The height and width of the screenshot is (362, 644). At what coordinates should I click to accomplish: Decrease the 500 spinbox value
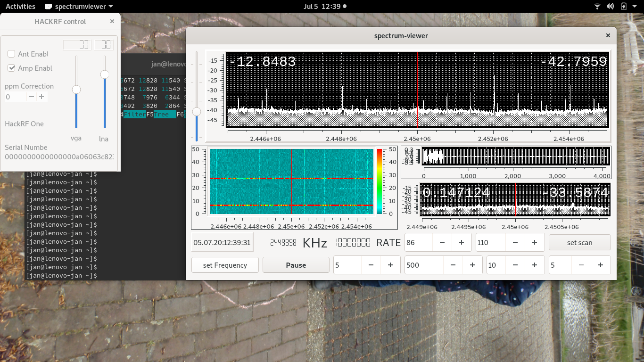[453, 265]
